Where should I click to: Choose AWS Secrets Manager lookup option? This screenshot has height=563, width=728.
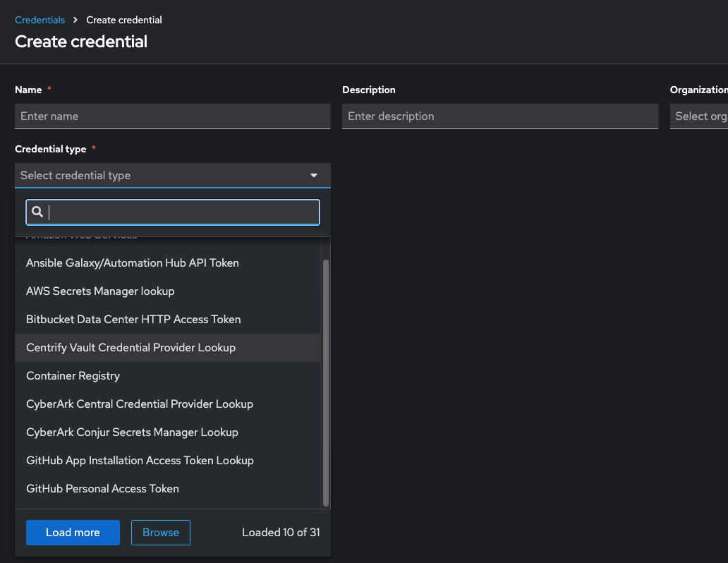pyautogui.click(x=100, y=291)
